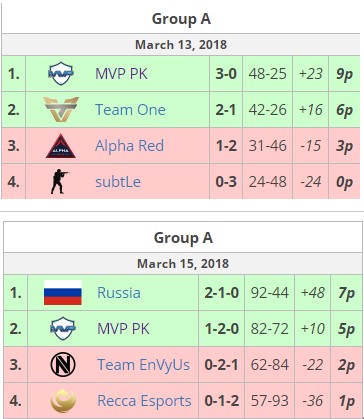Image resolution: width=364 pixels, height=419 pixels.
Task: Click the MVP PK 9p points cell
Action: [x=344, y=74]
